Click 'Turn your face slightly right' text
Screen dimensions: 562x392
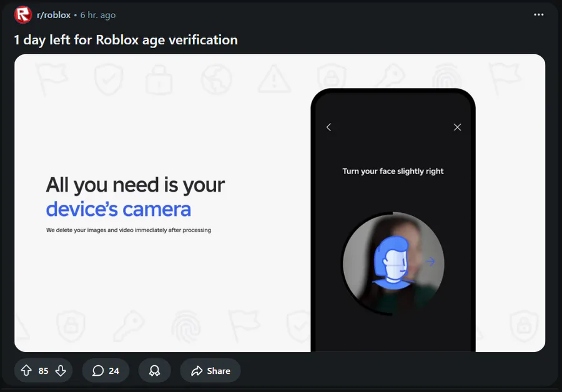click(x=393, y=171)
